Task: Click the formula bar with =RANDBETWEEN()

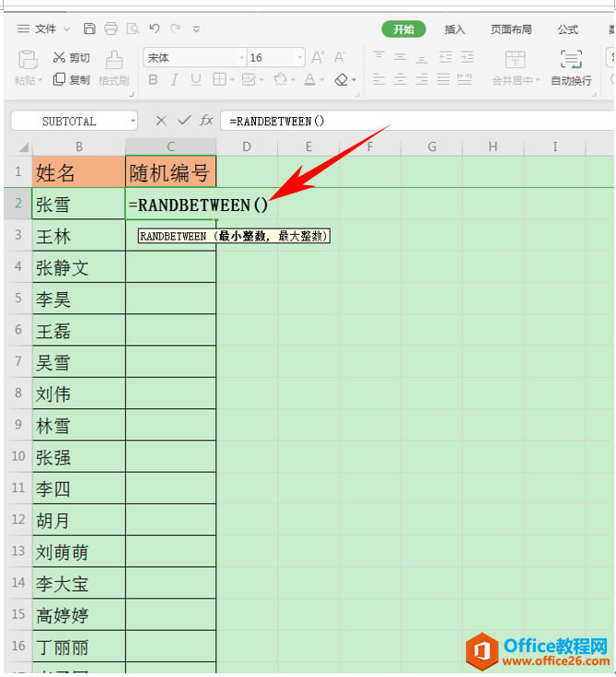Action: click(417, 121)
